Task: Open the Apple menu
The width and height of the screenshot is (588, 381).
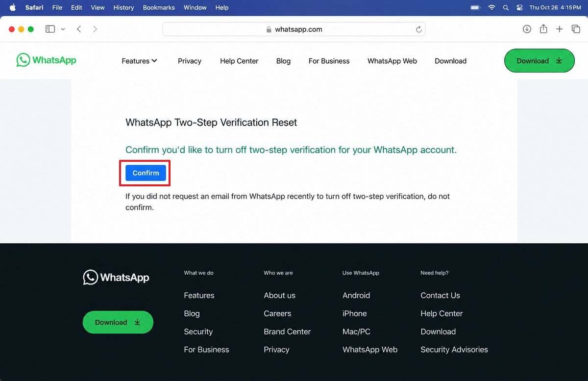Action: pyautogui.click(x=13, y=7)
